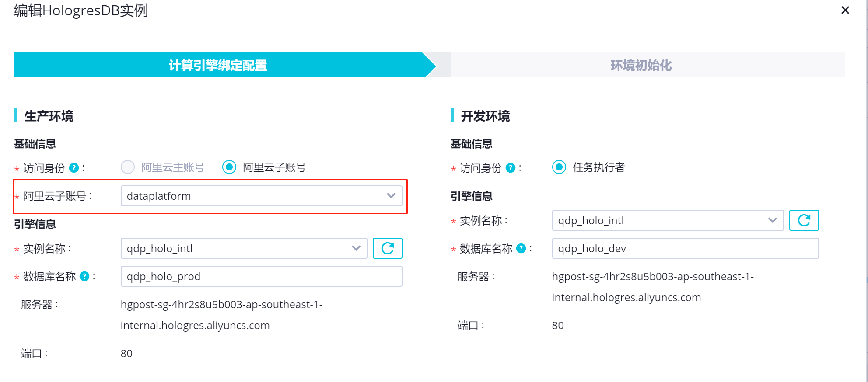Viewport: 868px width, 382px height.
Task: Click help icon beside production 访问身份
Action: (x=74, y=168)
